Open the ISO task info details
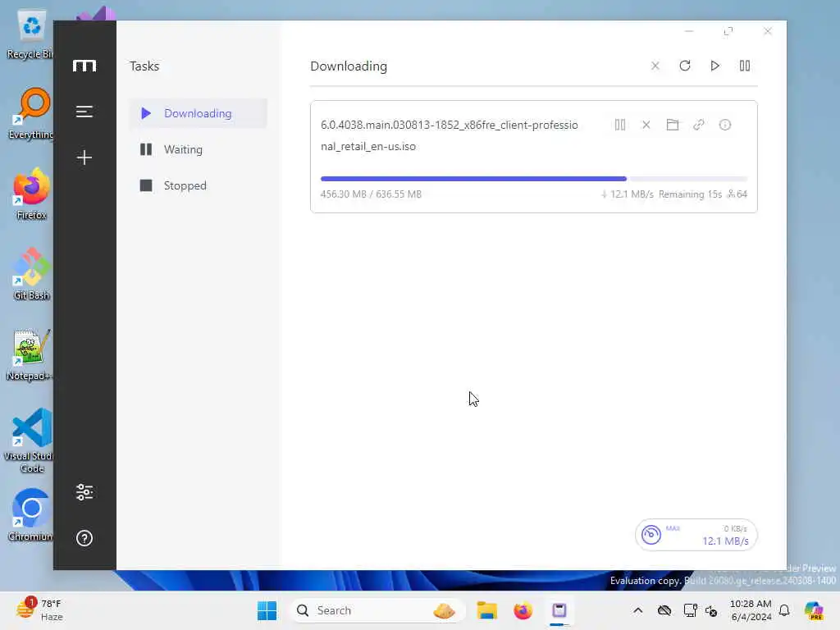Image resolution: width=840 pixels, height=630 pixels. click(725, 125)
